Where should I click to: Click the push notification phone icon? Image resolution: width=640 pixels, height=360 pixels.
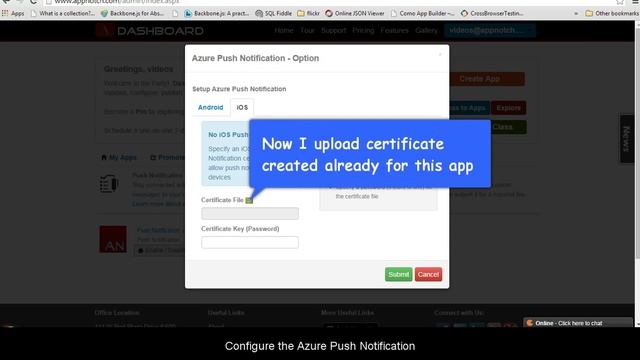109,184
